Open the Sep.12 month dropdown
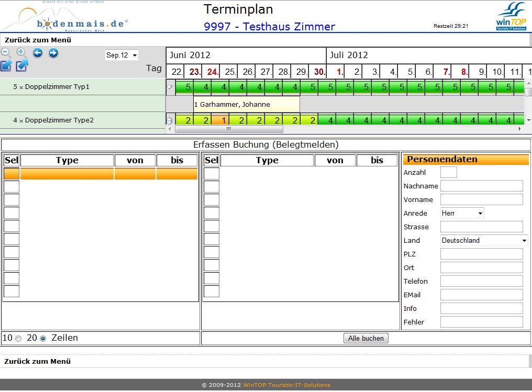This screenshot has width=532, height=392. click(121, 55)
